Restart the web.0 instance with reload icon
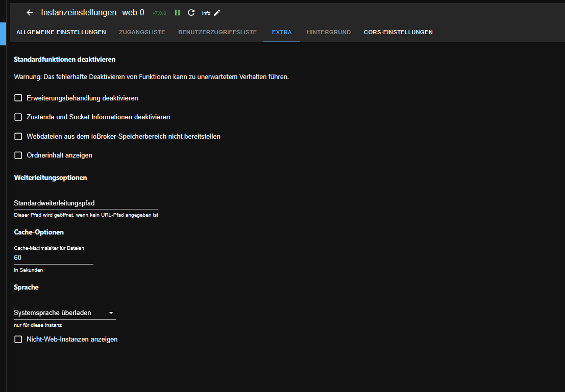Viewport: 565px width, 392px height. click(191, 13)
